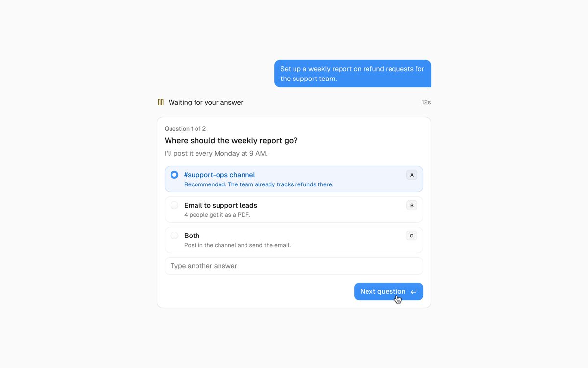Click the Post in the channel and send email text

[x=237, y=245]
